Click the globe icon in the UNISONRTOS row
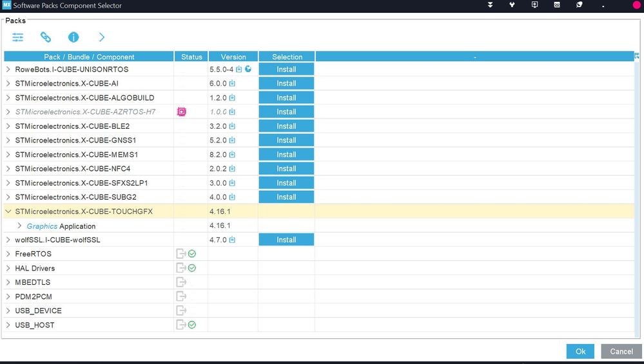Viewport: 644px width, 364px height. tap(248, 69)
